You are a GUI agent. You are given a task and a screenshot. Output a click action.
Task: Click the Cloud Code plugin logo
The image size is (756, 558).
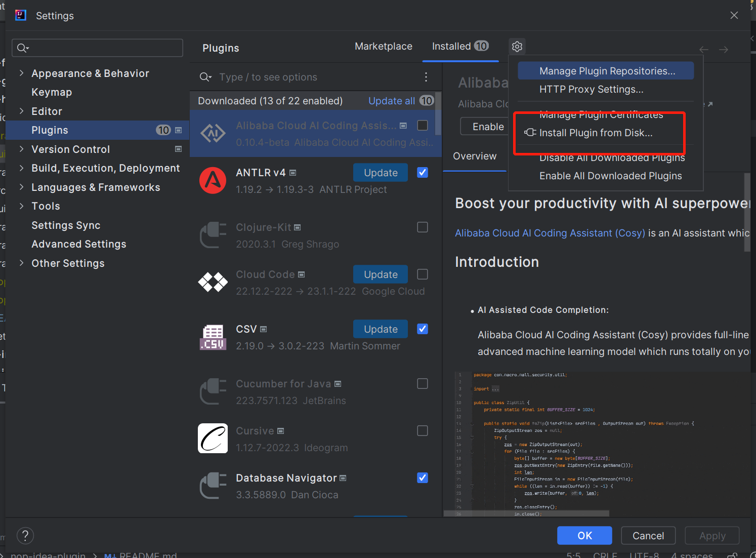(213, 282)
